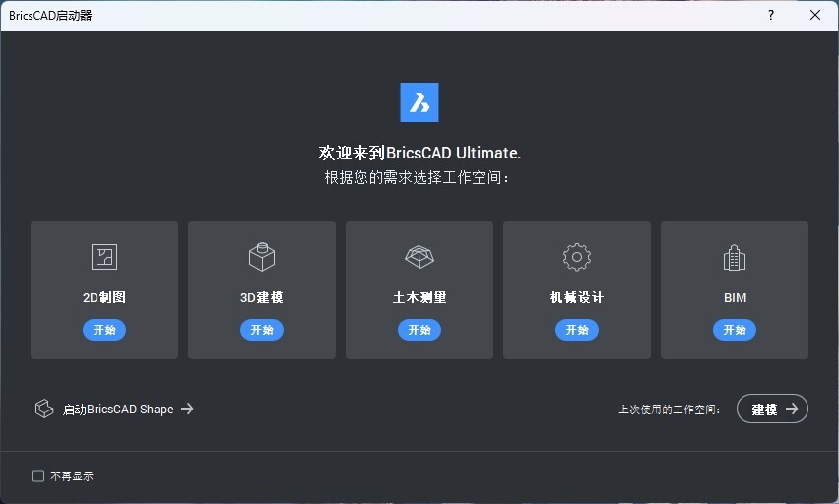Viewport: 839px width, 504px height.
Task: Click the BricsCAD启动器 title text
Action: (x=50, y=16)
